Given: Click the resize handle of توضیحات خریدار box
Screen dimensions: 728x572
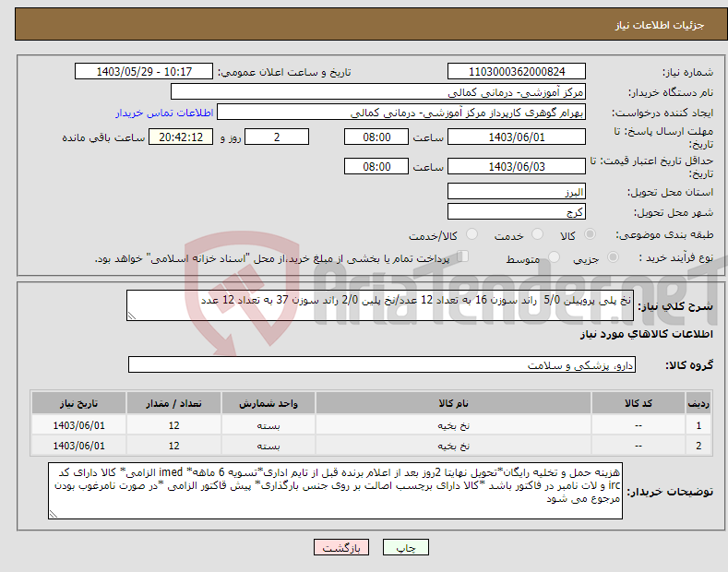Looking at the screenshot, I should pos(53,515).
